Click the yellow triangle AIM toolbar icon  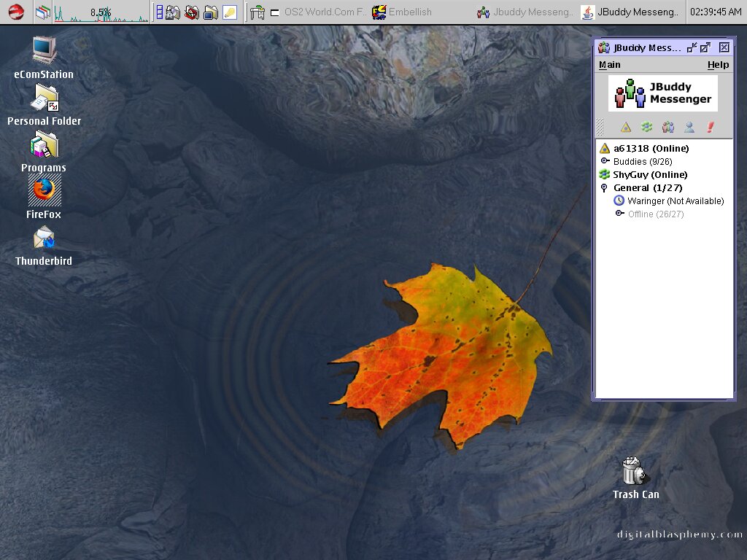click(625, 127)
